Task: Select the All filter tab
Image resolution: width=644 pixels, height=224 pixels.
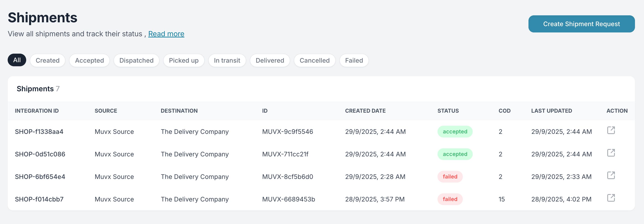Action: [17, 60]
